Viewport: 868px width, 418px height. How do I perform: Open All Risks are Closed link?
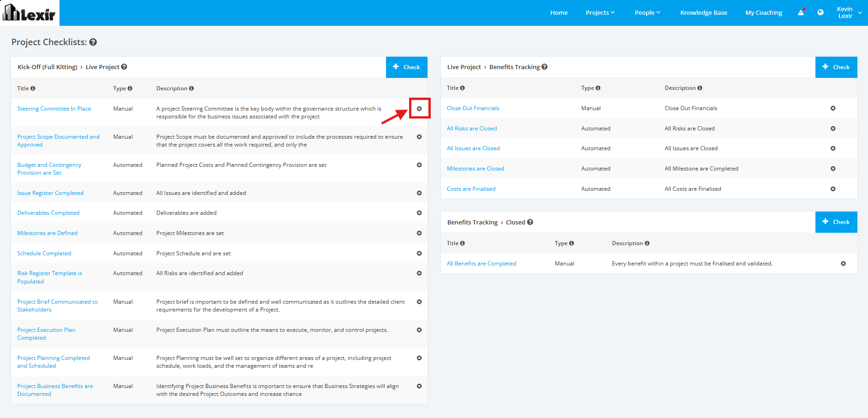(x=472, y=129)
